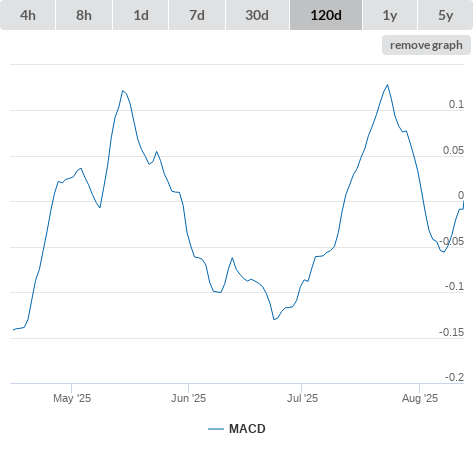Switch to the 1d time range
The height and width of the screenshot is (455, 474).
coord(141,15)
